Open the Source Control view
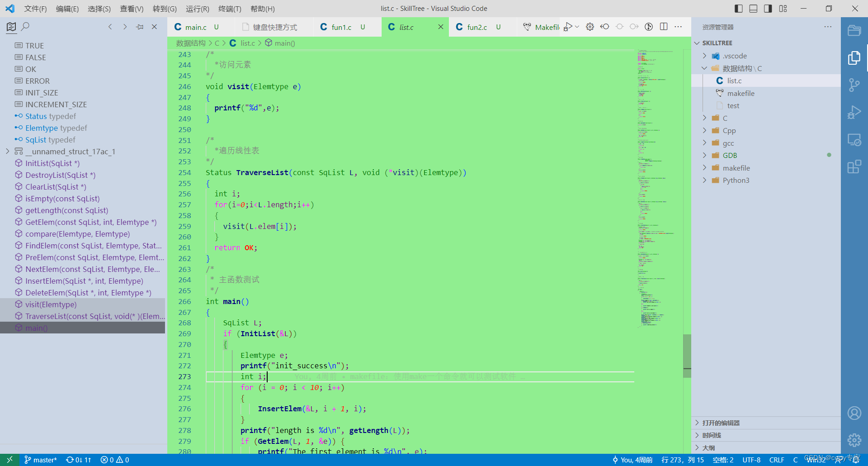The image size is (868, 466). coord(854,85)
